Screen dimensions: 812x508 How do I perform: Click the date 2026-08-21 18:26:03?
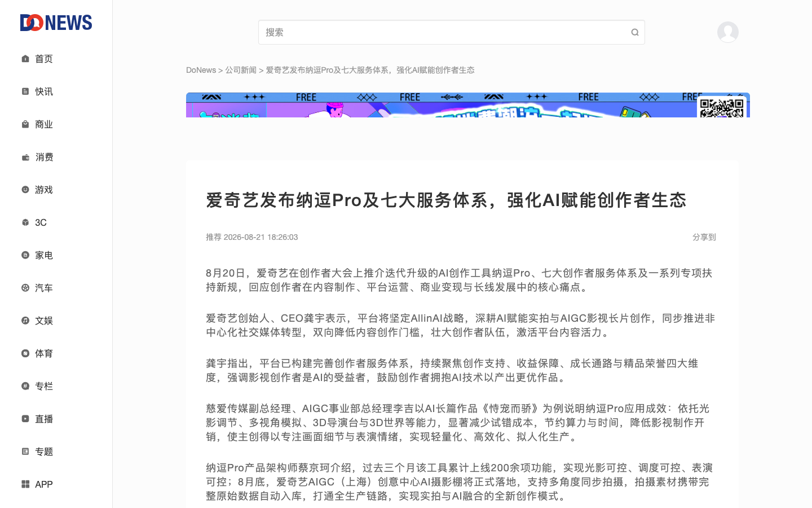point(261,237)
